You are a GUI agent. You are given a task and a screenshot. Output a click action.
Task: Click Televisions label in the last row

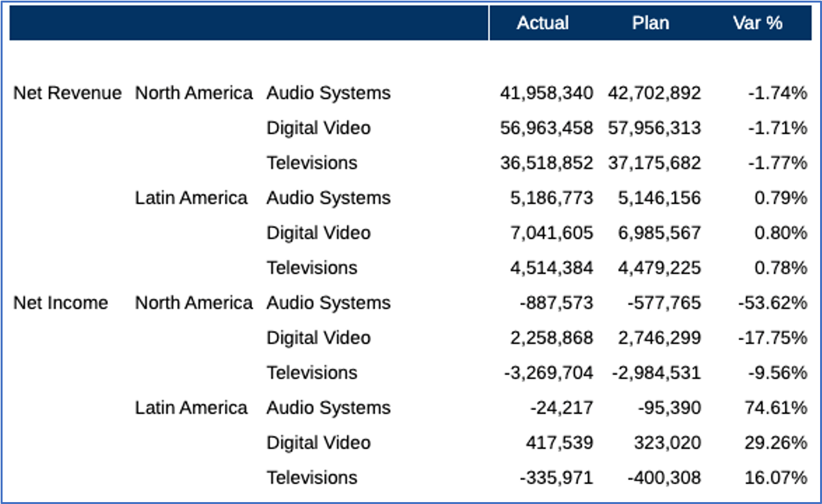pyautogui.click(x=312, y=478)
